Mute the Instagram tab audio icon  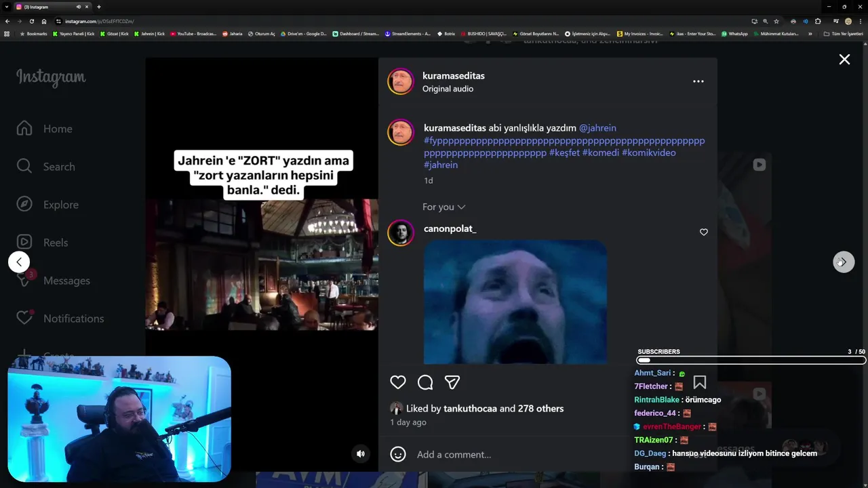point(79,7)
